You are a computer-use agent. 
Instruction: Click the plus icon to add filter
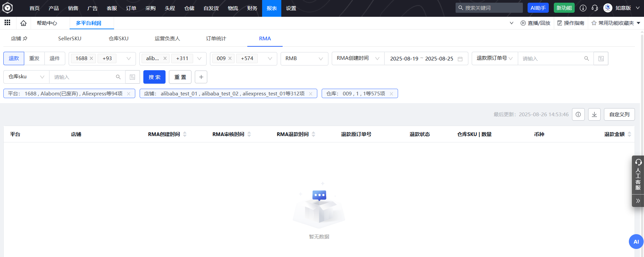pyautogui.click(x=201, y=77)
